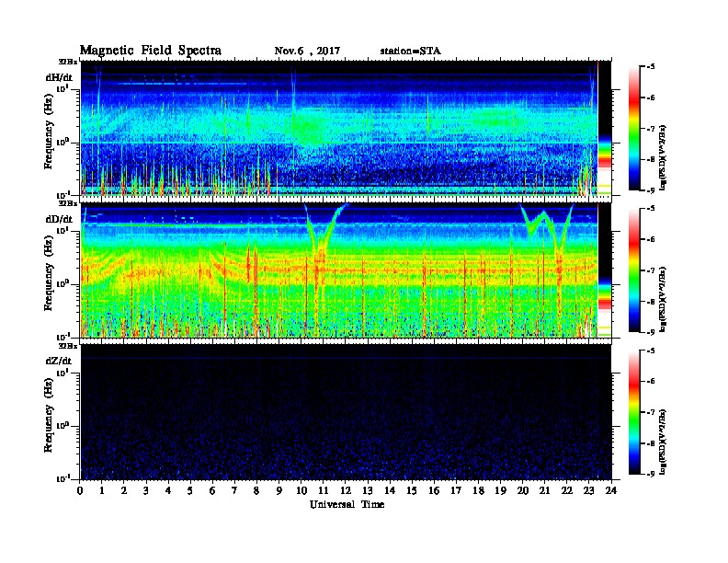Click hour tick "3" on the time axis

146,490
